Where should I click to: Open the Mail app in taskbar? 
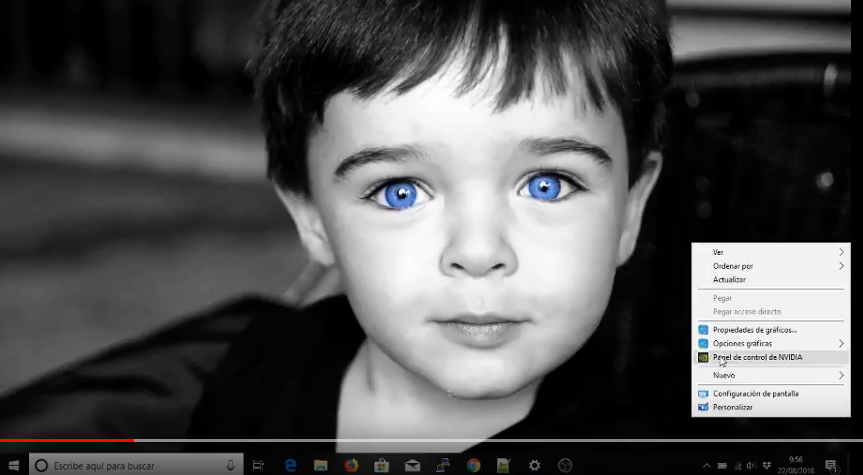pyautogui.click(x=412, y=465)
